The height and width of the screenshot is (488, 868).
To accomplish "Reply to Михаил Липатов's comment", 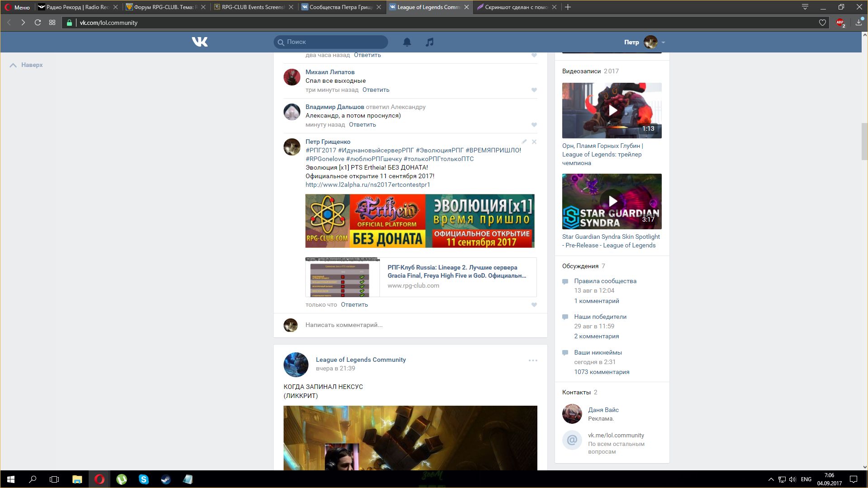I will click(x=376, y=90).
